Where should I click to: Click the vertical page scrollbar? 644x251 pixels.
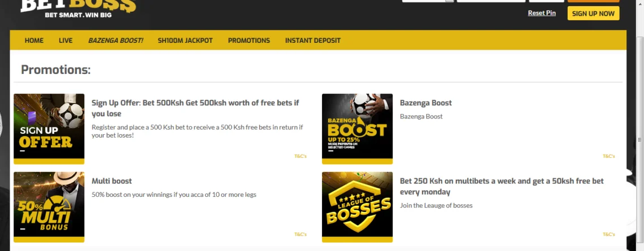pos(640,139)
